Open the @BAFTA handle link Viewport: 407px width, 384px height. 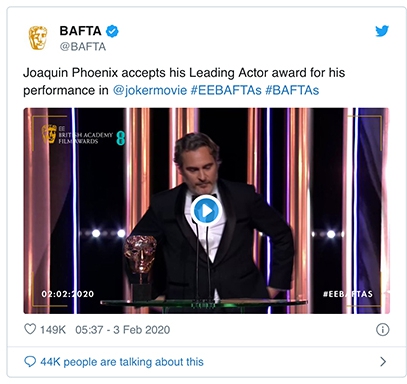(83, 46)
